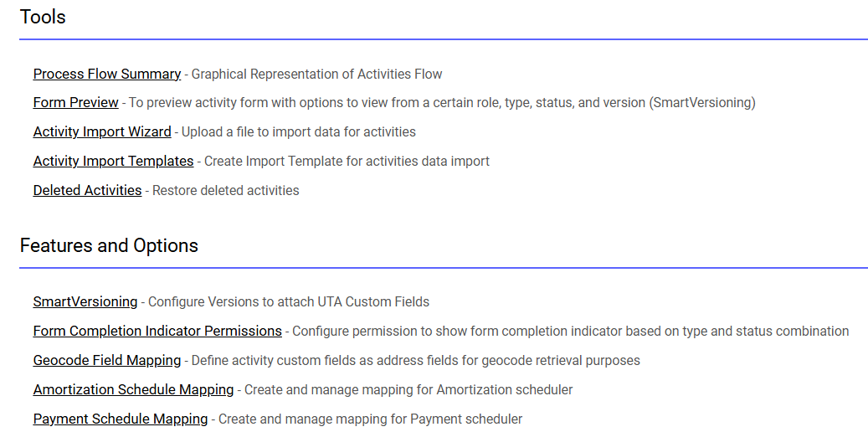
Task: Open Amortization Schedule Mapping
Action: point(133,390)
